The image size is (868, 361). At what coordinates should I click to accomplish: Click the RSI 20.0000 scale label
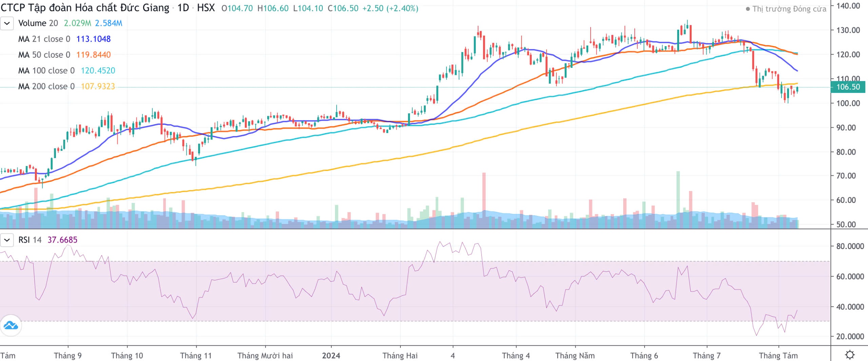pos(850,337)
